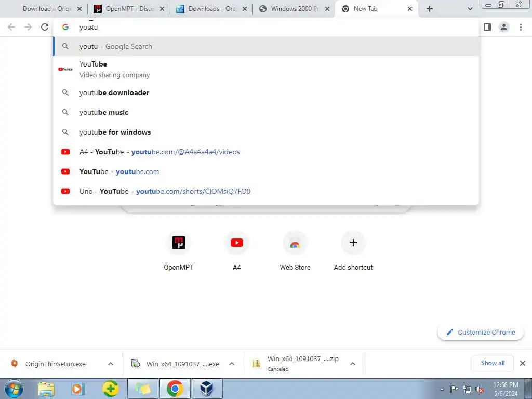This screenshot has height=399, width=532.
Task: Click the address bar containing youtu
Action: [x=266, y=27]
